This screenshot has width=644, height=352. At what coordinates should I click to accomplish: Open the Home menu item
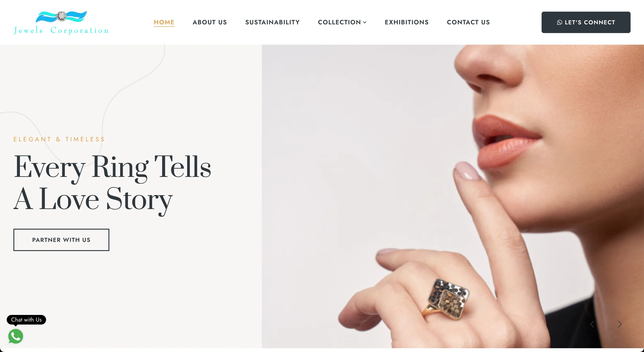click(x=164, y=22)
